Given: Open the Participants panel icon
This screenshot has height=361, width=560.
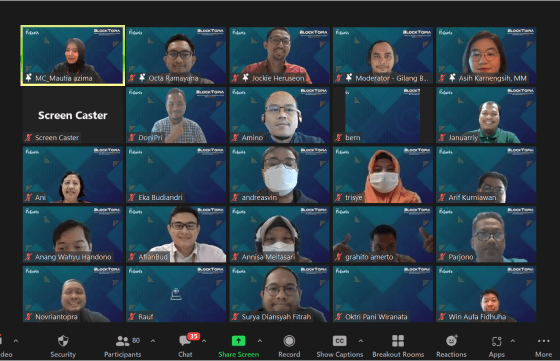Looking at the screenshot, I should coord(122,341).
